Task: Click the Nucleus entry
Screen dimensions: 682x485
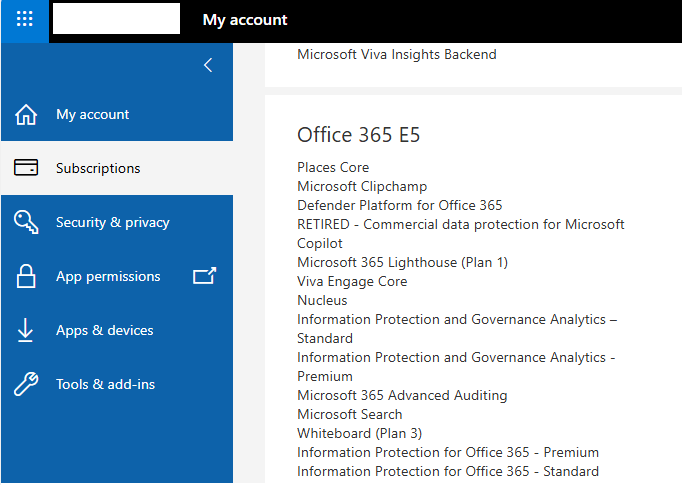Action: pyautogui.click(x=322, y=301)
